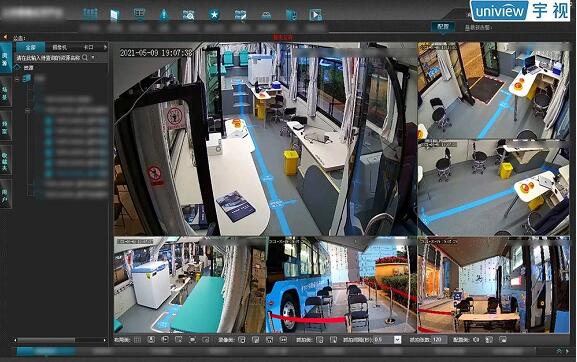Screen dimensions: 577x362
Task: Select the 场景 vertical side tab
Action: pos(5,93)
